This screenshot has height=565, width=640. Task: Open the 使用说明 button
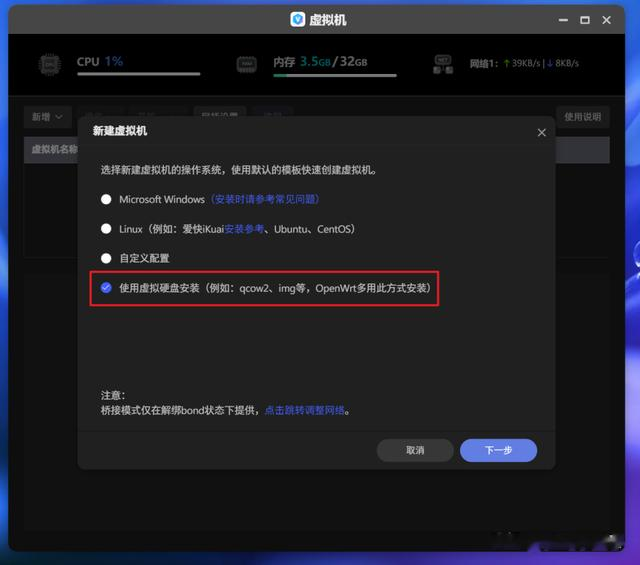pos(582,117)
